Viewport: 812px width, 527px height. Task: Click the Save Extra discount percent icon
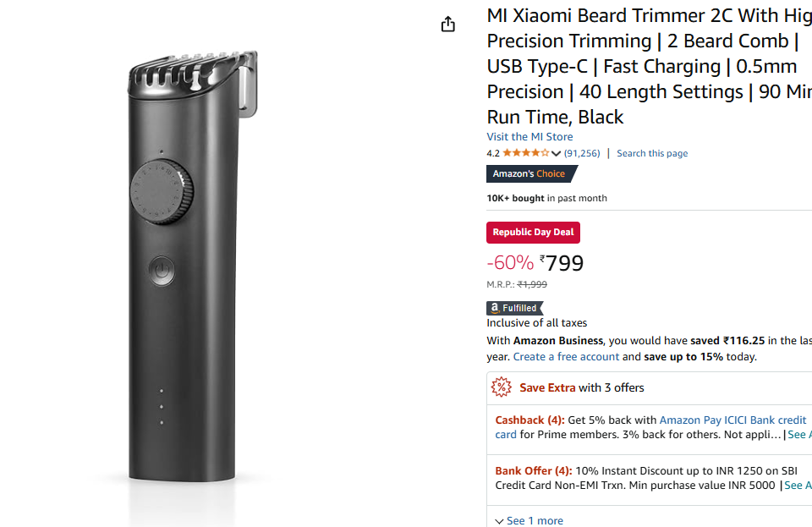coord(502,387)
